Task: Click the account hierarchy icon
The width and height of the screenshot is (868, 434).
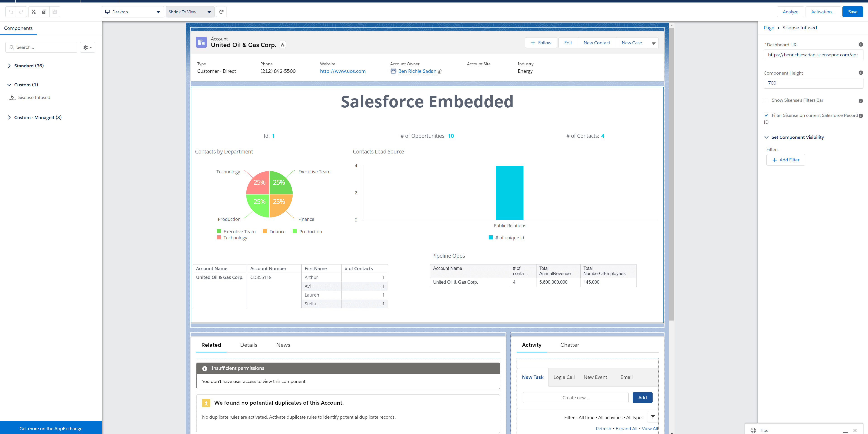Action: 283,45
